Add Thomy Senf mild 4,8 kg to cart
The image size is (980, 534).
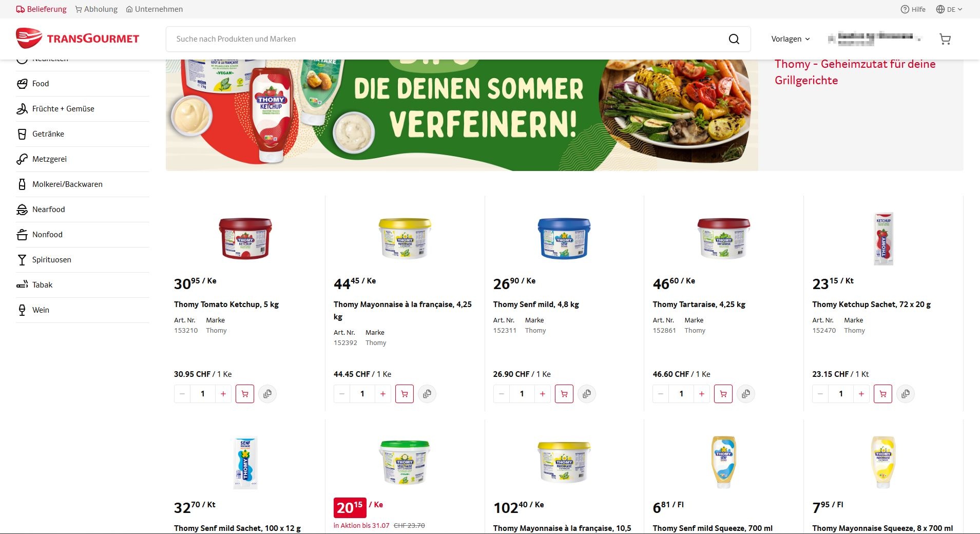point(564,394)
